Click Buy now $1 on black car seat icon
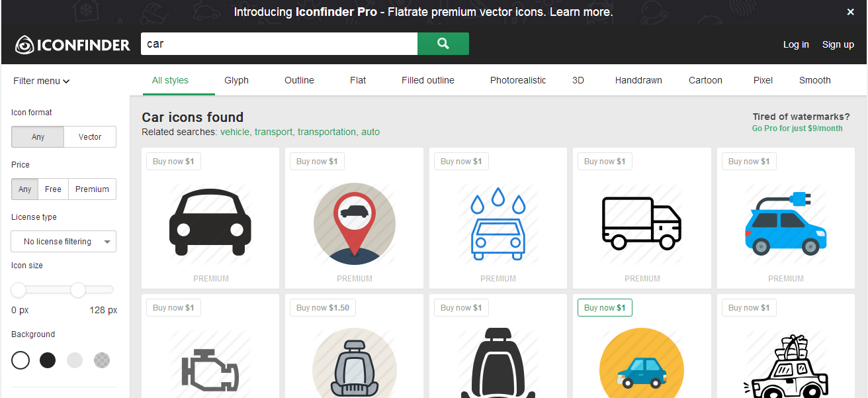This screenshot has width=868, height=398. click(x=461, y=308)
